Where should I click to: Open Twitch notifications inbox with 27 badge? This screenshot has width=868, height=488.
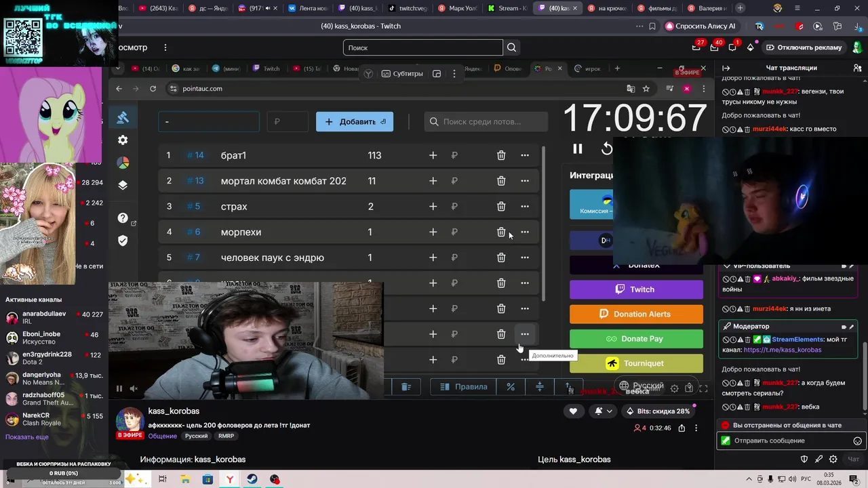click(x=697, y=47)
